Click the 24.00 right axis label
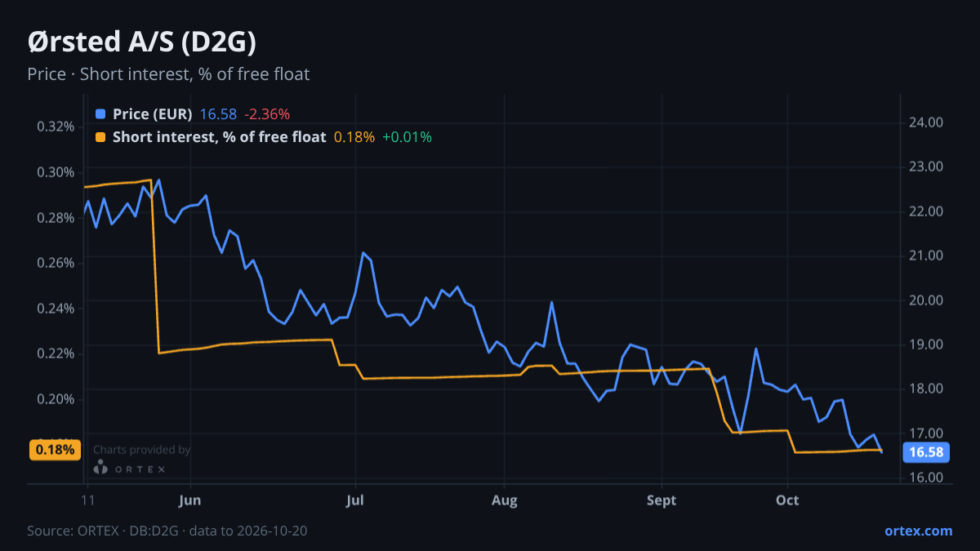The height and width of the screenshot is (551, 980). pyautogui.click(x=926, y=122)
